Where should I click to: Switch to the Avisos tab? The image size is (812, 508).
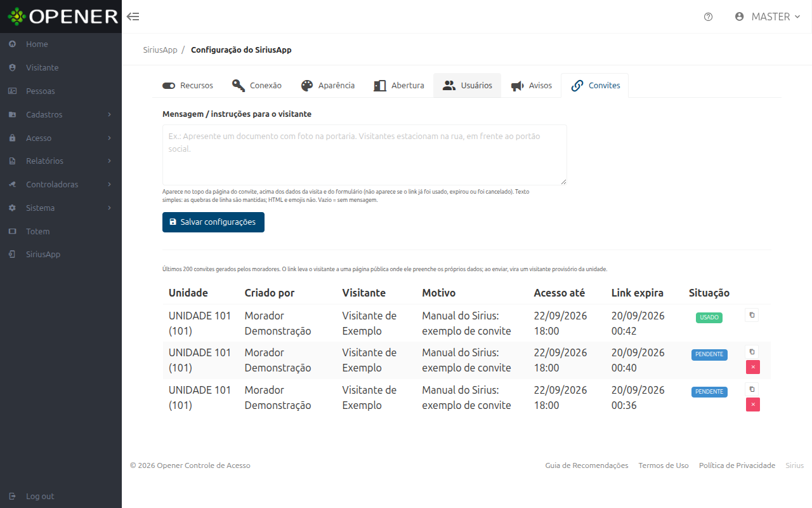coord(532,85)
